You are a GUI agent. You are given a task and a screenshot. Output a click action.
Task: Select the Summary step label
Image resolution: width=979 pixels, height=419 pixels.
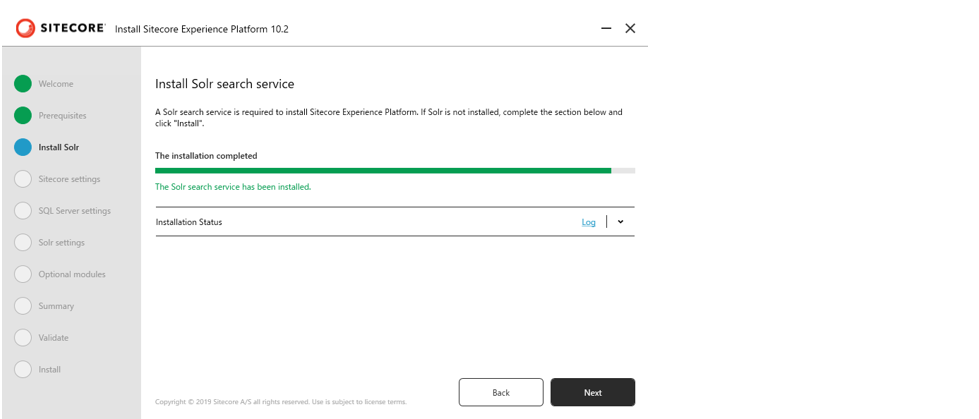[56, 306]
